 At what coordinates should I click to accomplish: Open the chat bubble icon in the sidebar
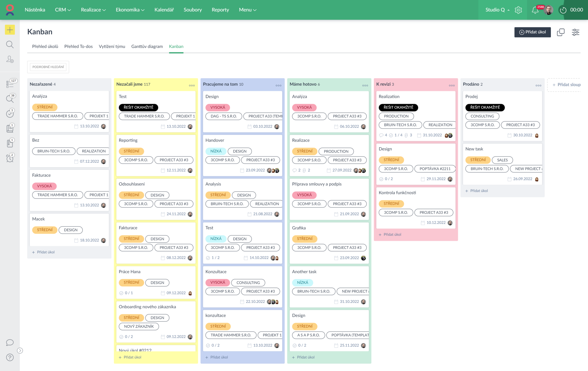[x=10, y=343]
